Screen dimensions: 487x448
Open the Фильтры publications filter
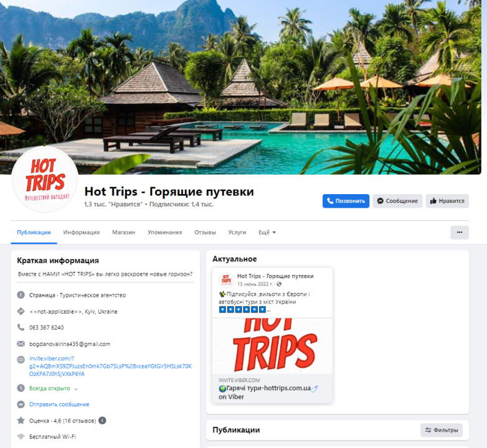[x=442, y=430]
